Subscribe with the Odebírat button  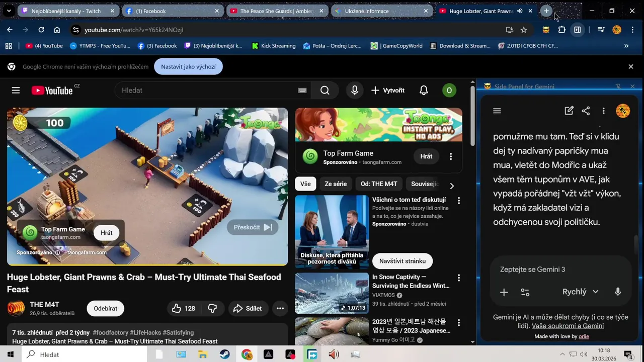pyautogui.click(x=106, y=309)
